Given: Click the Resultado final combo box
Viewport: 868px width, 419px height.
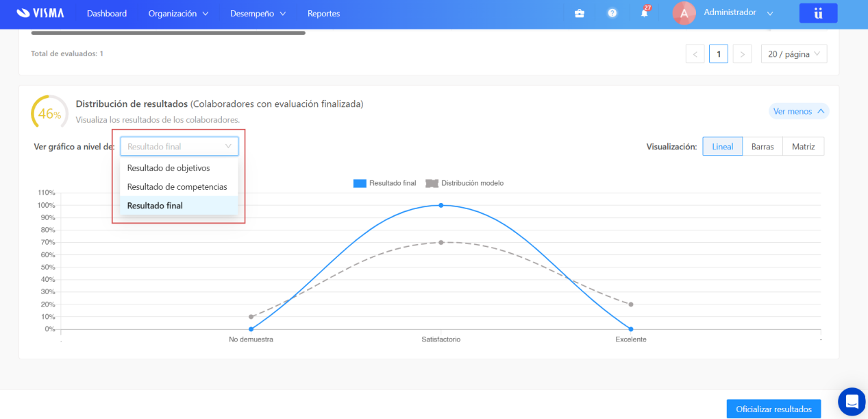Looking at the screenshot, I should (179, 146).
